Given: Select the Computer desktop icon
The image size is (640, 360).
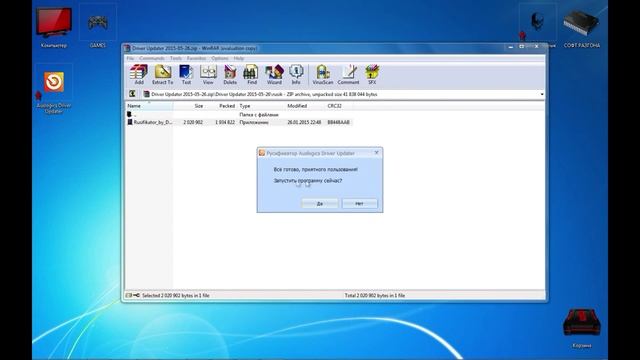Looking at the screenshot, I should pyautogui.click(x=54, y=28).
